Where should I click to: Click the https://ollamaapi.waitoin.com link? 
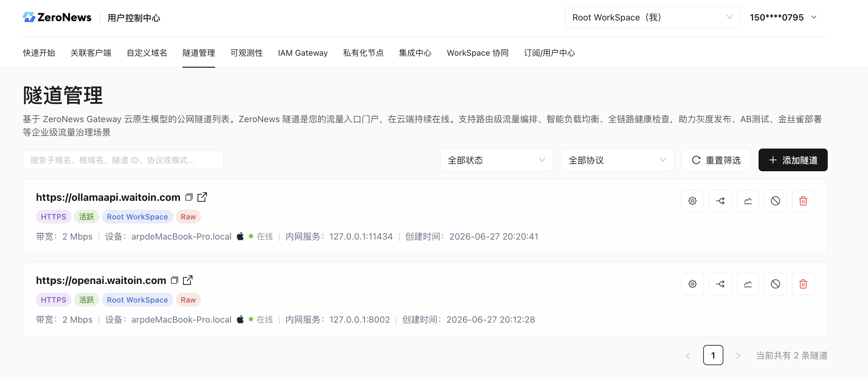coord(108,197)
